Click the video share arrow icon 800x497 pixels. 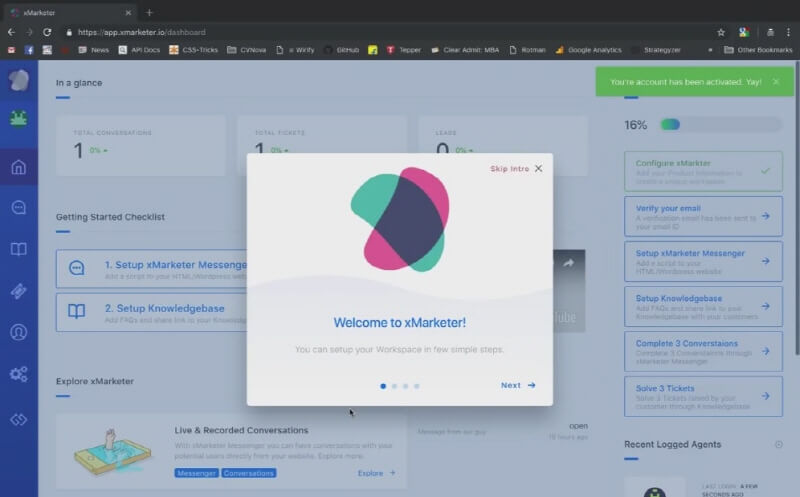(568, 263)
